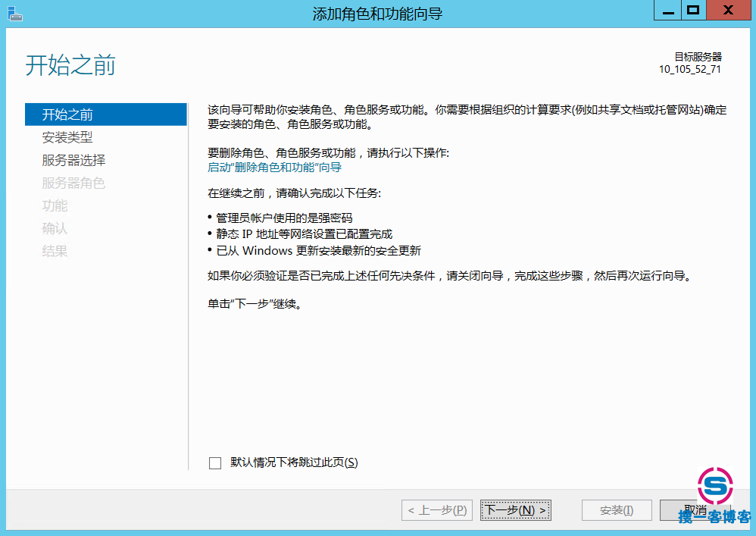756x536 pixels.
Task: Close the wizard with the red X
Action: (x=727, y=11)
